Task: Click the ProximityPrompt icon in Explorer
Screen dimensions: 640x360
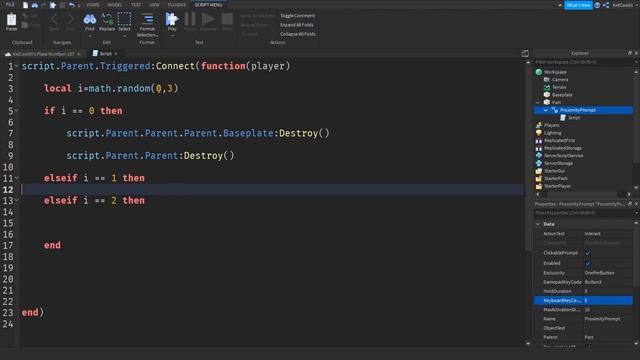Action: pyautogui.click(x=555, y=110)
